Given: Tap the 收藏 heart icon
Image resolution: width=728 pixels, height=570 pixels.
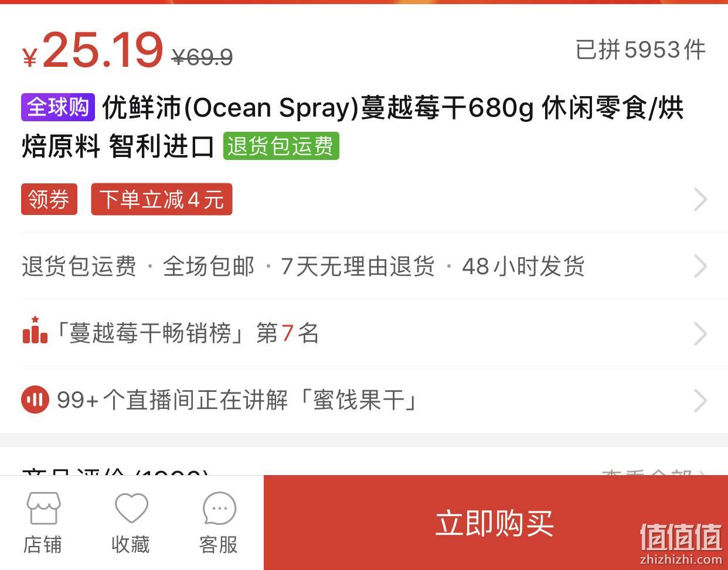Looking at the screenshot, I should (x=131, y=508).
